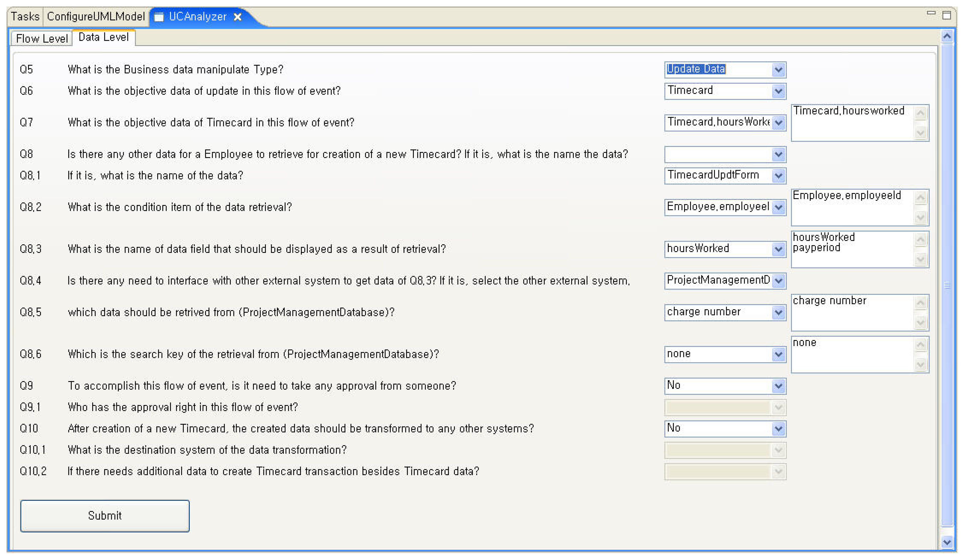Image resolution: width=965 pixels, height=560 pixels.
Task: Open the Q5 Update Data dropdown
Action: pos(778,70)
